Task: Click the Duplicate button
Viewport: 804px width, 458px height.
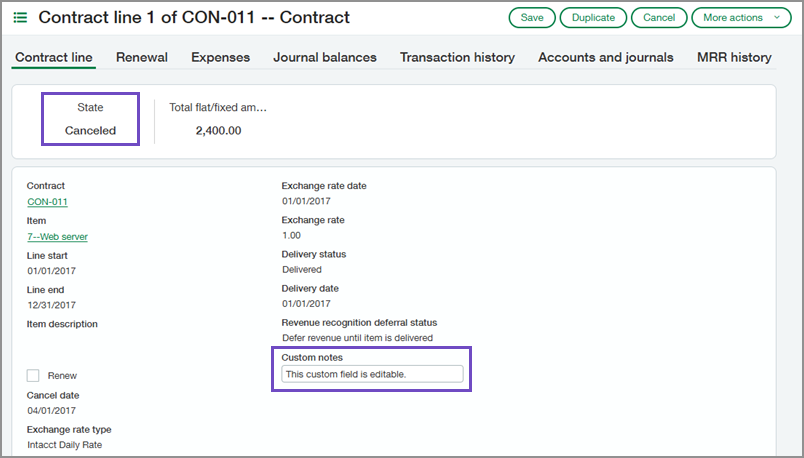Action: (x=593, y=17)
